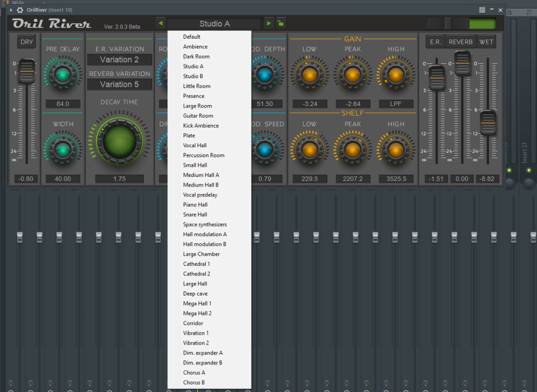Open the E.R. Variation 2 selector
The height and width of the screenshot is (392, 537).
point(119,59)
